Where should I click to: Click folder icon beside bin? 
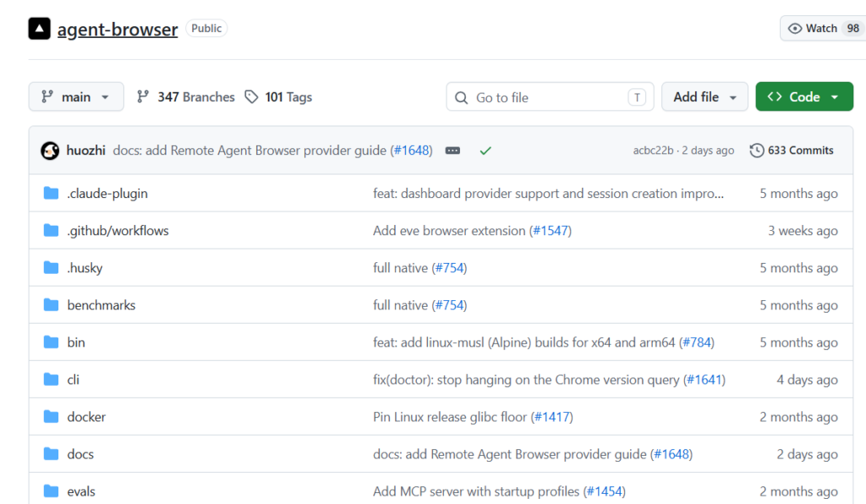[52, 342]
